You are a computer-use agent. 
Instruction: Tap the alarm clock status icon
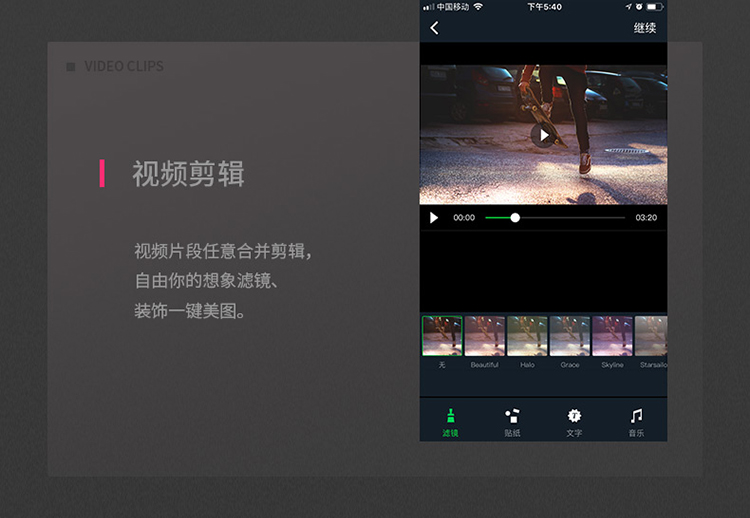(638, 7)
